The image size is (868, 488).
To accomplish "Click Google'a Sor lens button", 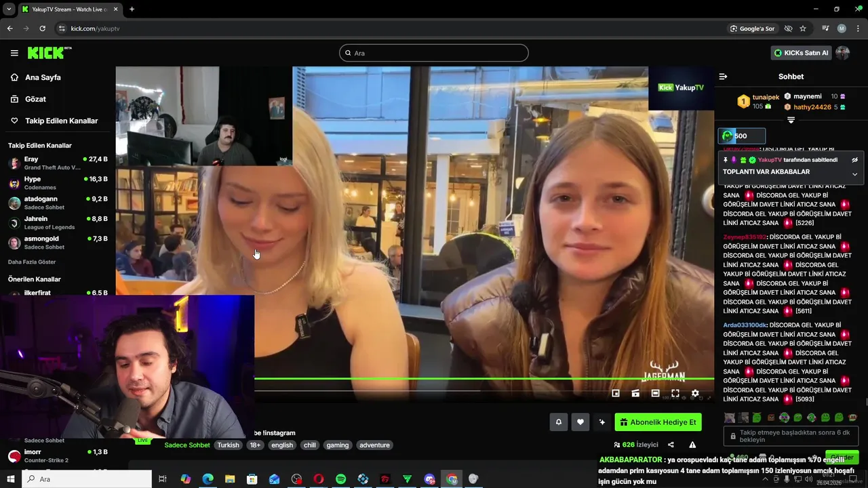I will click(752, 28).
